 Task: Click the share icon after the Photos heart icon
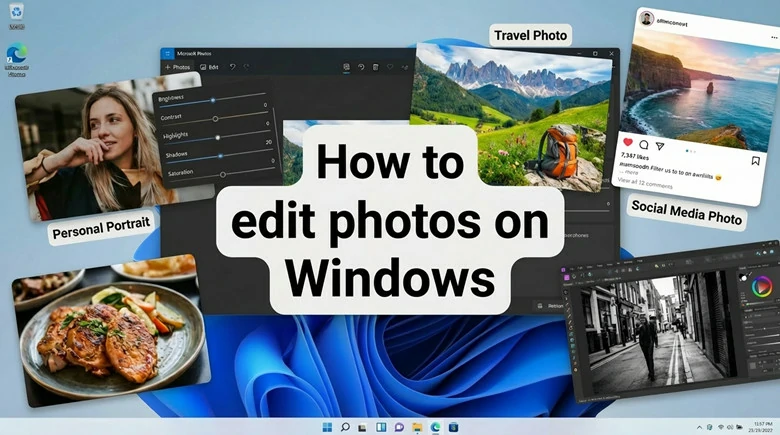[404, 67]
